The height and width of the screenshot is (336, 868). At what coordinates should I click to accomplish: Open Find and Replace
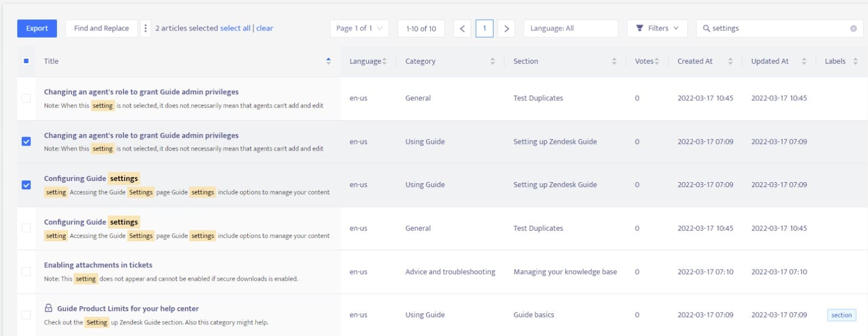(x=101, y=28)
